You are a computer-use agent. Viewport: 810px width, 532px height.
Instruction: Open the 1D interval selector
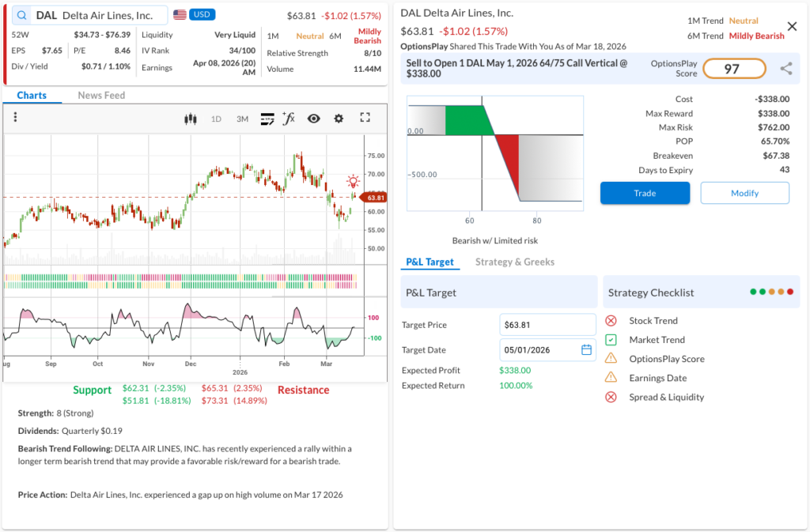click(x=216, y=119)
